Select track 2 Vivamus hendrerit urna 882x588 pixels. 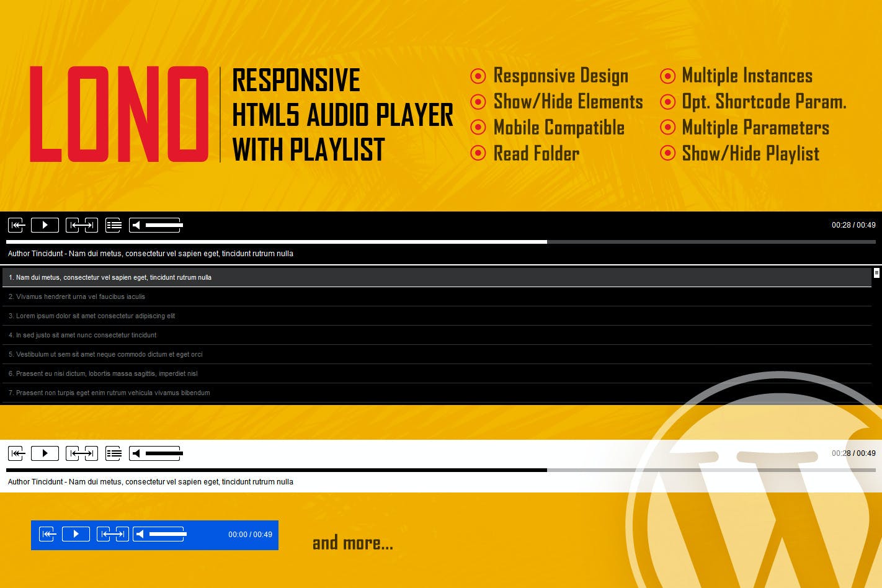click(x=77, y=296)
